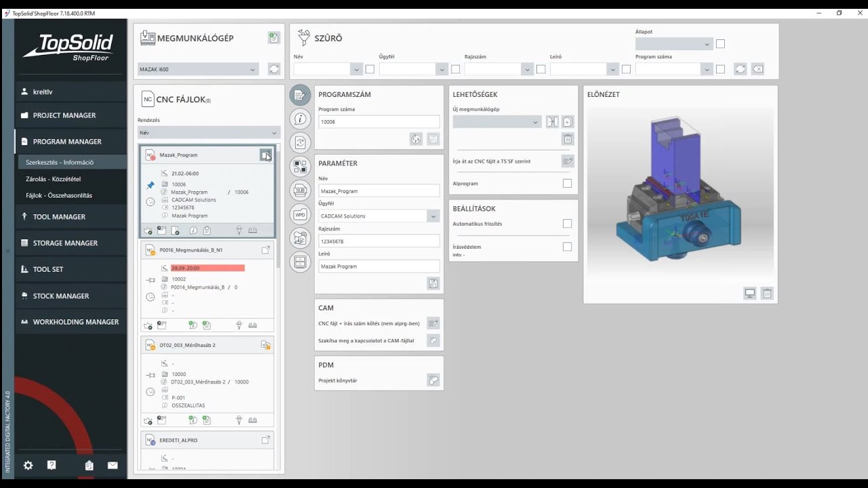
Task: Click the break CAM file link icon
Action: tap(433, 340)
